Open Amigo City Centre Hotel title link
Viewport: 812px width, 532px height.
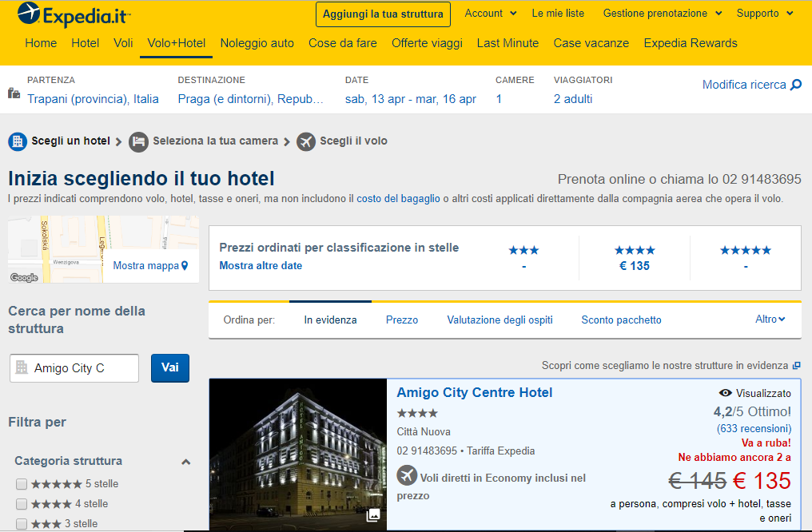tap(475, 392)
